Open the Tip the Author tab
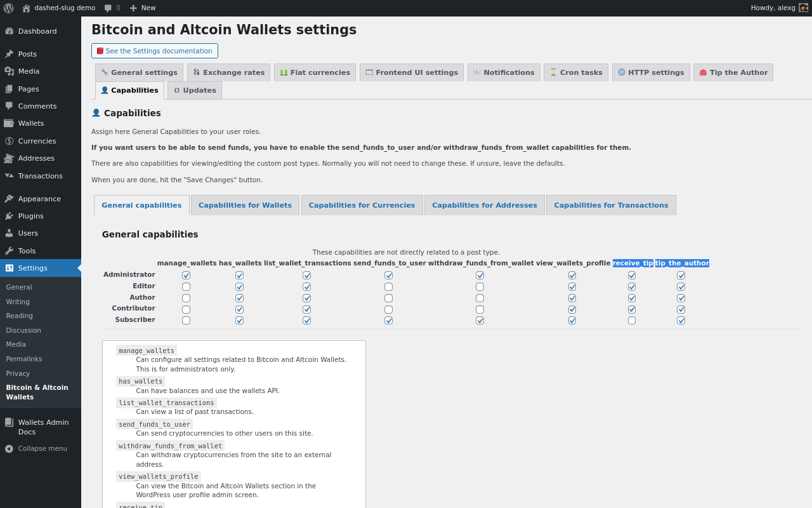Screen dimensions: 812x508 pyautogui.click(x=733, y=72)
